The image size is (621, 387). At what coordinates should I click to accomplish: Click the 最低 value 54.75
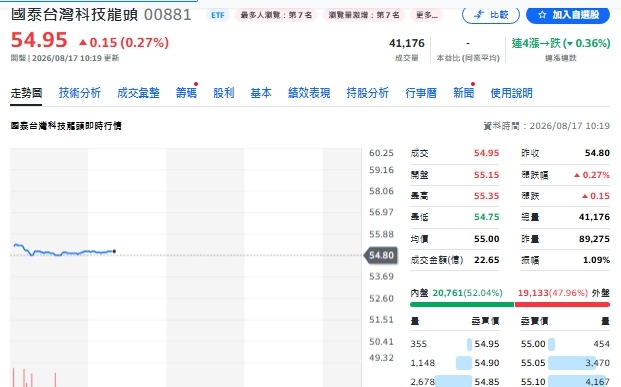point(486,217)
